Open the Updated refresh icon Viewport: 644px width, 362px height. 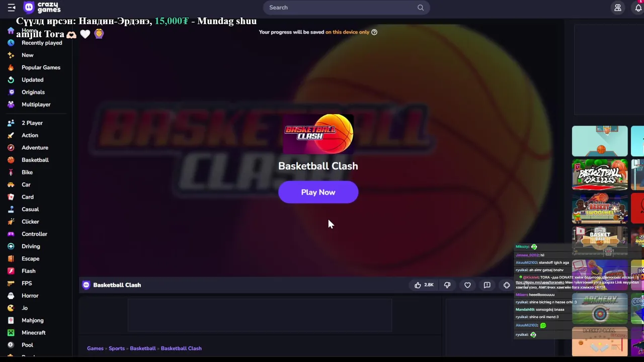coord(11,80)
